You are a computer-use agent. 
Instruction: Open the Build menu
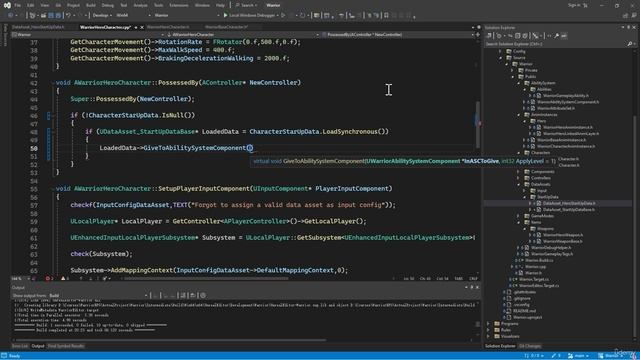[x=91, y=5]
